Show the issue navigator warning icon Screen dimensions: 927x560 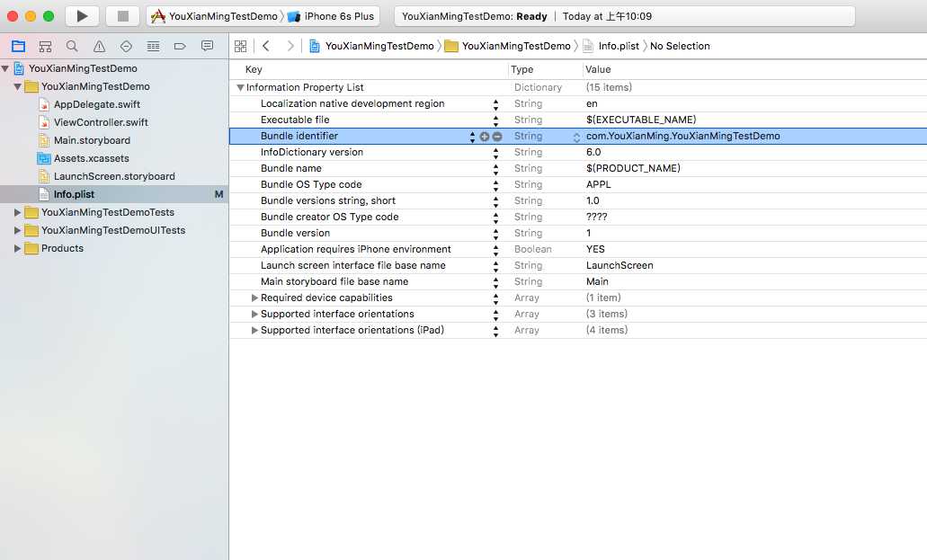[x=99, y=46]
